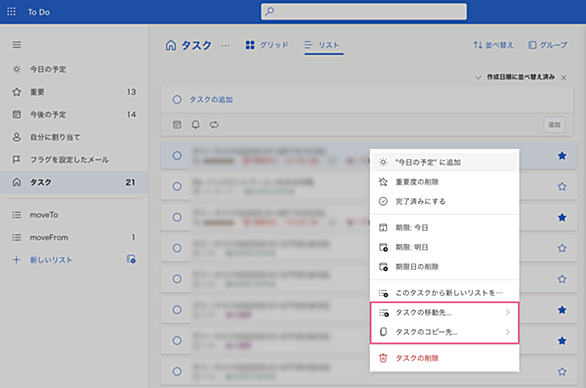Choose このタスクから新しいリストを in menu

click(x=444, y=293)
